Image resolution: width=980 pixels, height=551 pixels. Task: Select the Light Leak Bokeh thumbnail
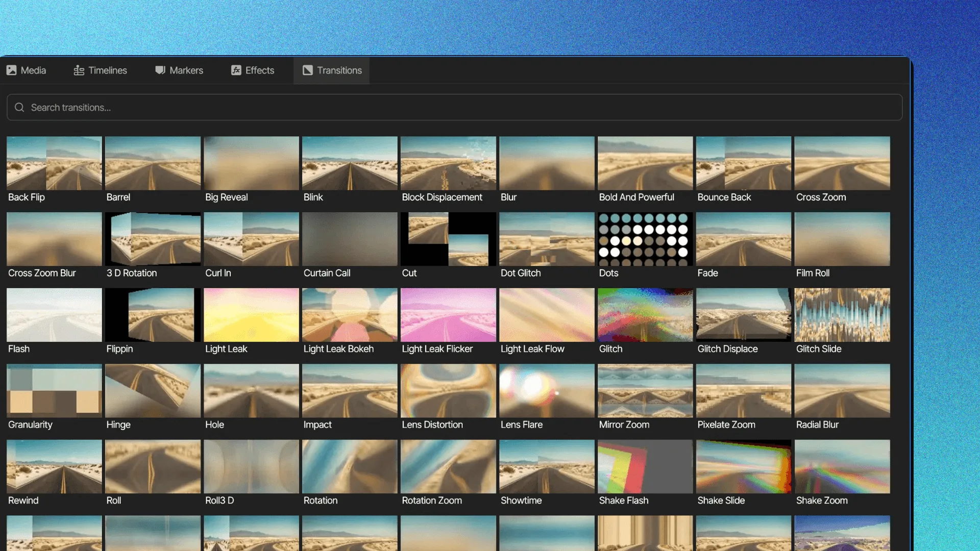(350, 315)
